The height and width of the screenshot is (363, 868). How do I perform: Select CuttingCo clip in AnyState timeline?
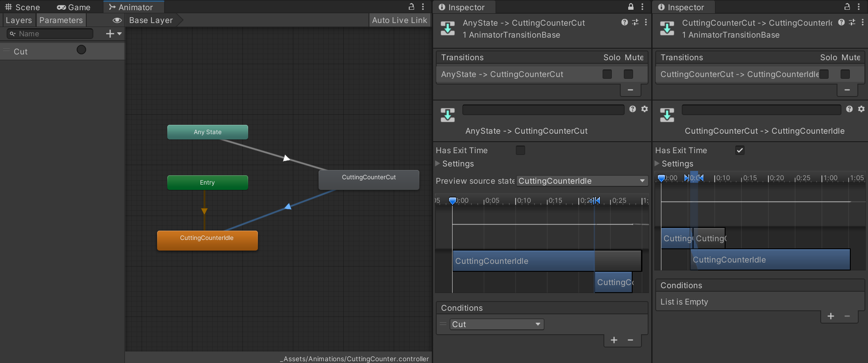(614, 282)
